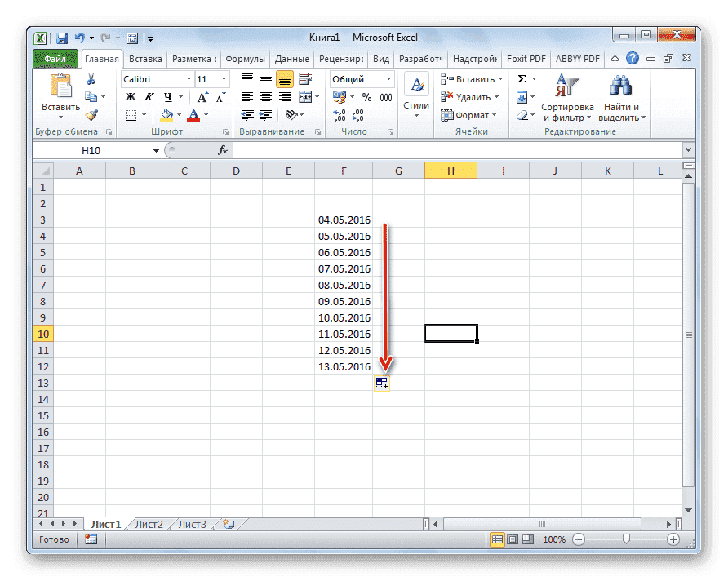Viewport: 728px width, 581px height.
Task: Apply the percent style icon
Action: click(x=366, y=97)
